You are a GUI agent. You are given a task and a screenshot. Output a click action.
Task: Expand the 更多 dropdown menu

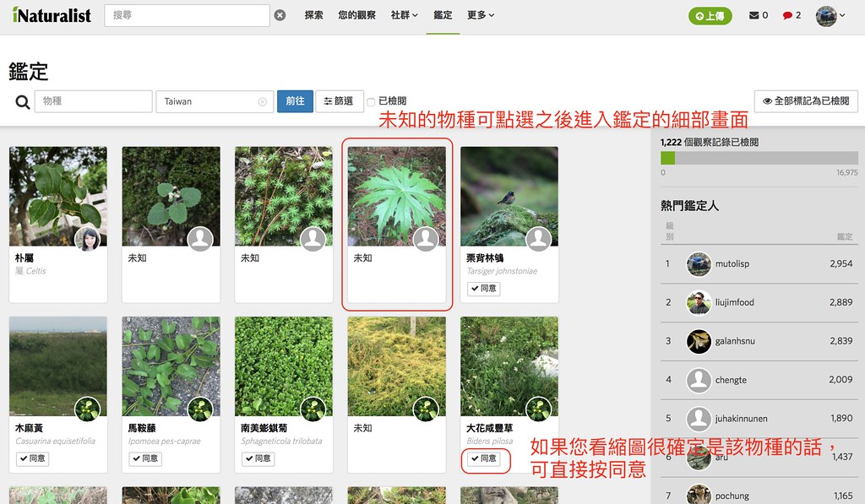coord(481,15)
